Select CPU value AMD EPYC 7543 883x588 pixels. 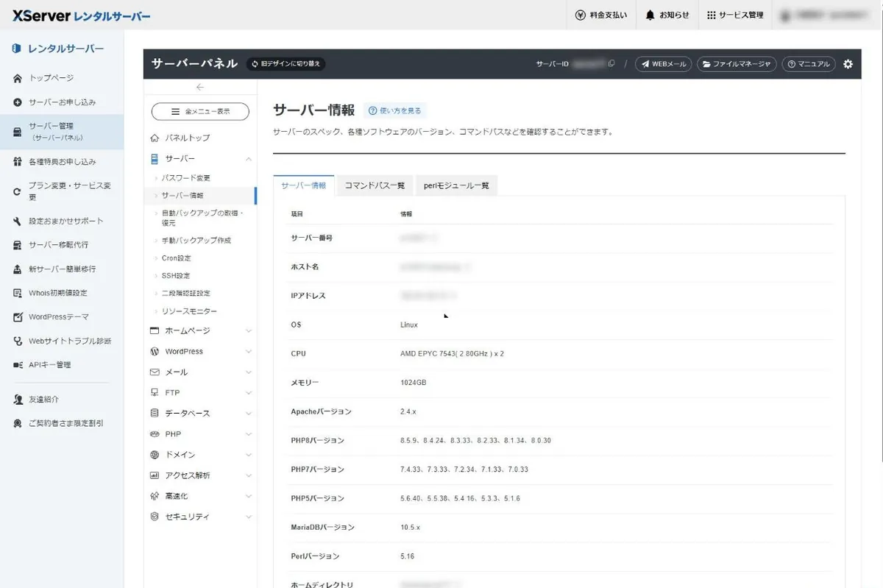452,354
